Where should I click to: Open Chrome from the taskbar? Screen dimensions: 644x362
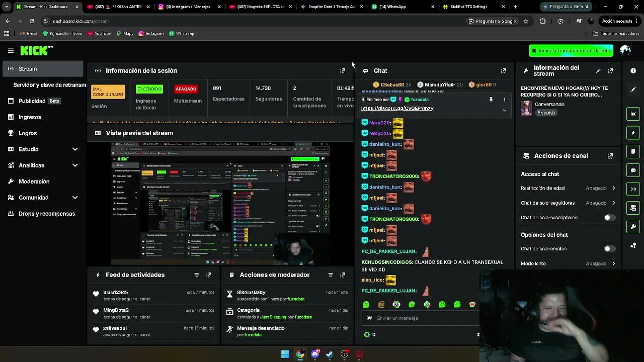point(300,354)
